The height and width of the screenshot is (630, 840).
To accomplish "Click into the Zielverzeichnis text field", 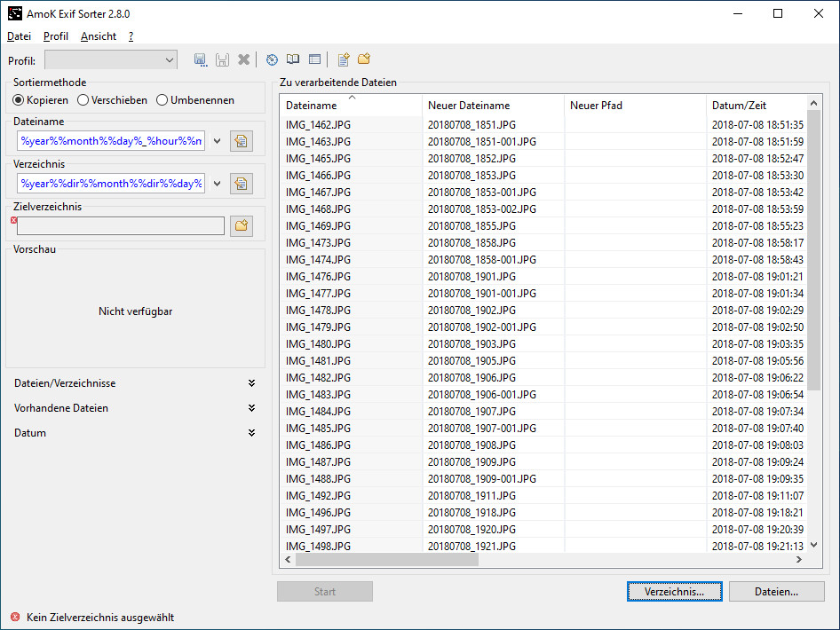I will pyautogui.click(x=121, y=226).
